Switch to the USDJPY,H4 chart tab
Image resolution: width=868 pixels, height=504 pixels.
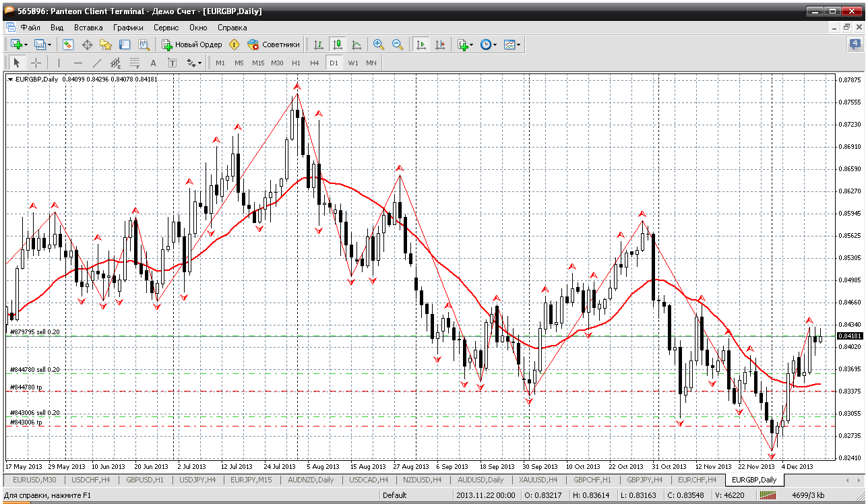pos(197,480)
